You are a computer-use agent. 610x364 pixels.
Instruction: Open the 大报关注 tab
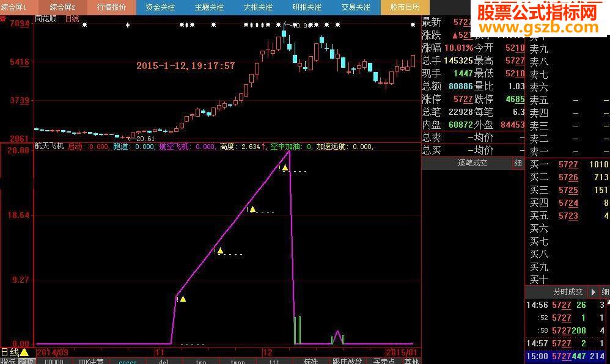coord(258,7)
